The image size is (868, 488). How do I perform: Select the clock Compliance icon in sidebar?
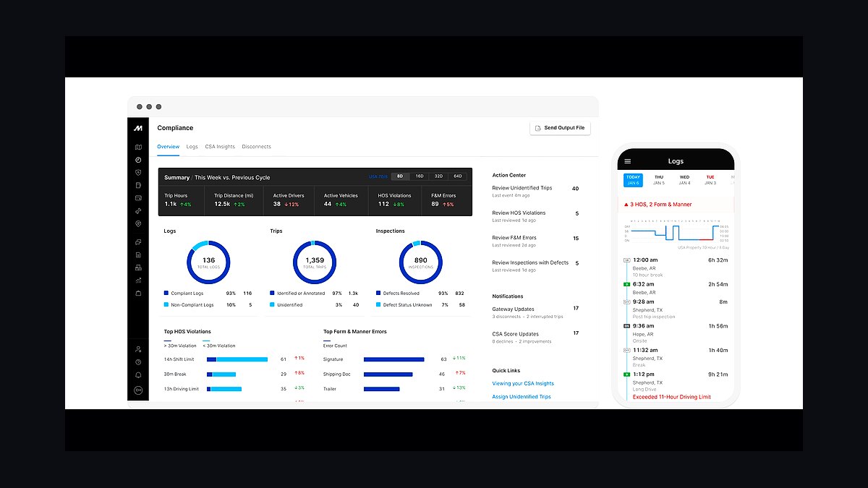[137, 160]
